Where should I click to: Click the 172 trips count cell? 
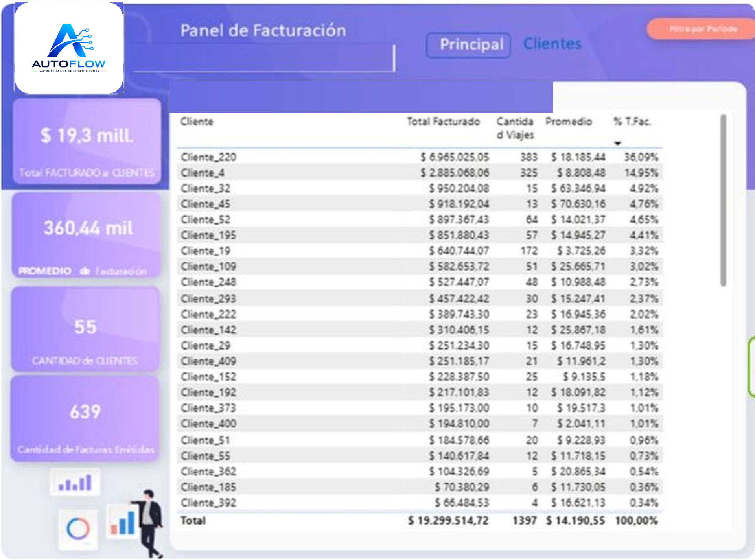click(x=529, y=251)
